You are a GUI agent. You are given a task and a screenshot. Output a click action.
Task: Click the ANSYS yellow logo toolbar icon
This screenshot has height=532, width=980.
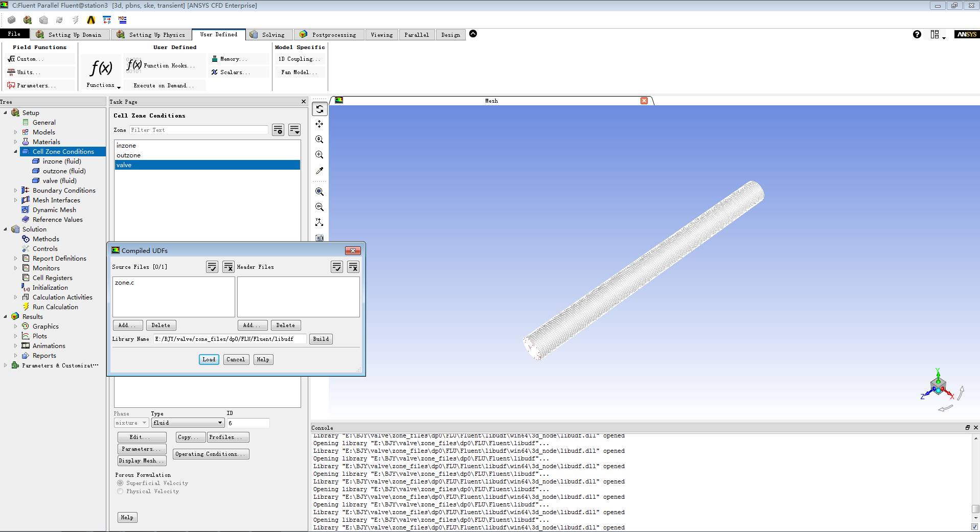point(91,20)
